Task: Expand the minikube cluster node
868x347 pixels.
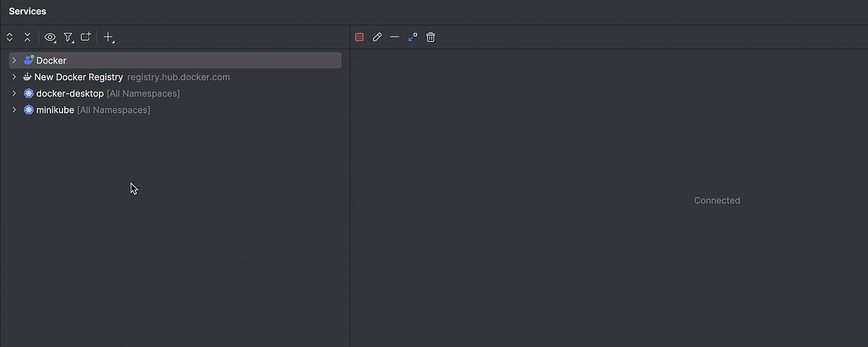Action: click(x=14, y=110)
